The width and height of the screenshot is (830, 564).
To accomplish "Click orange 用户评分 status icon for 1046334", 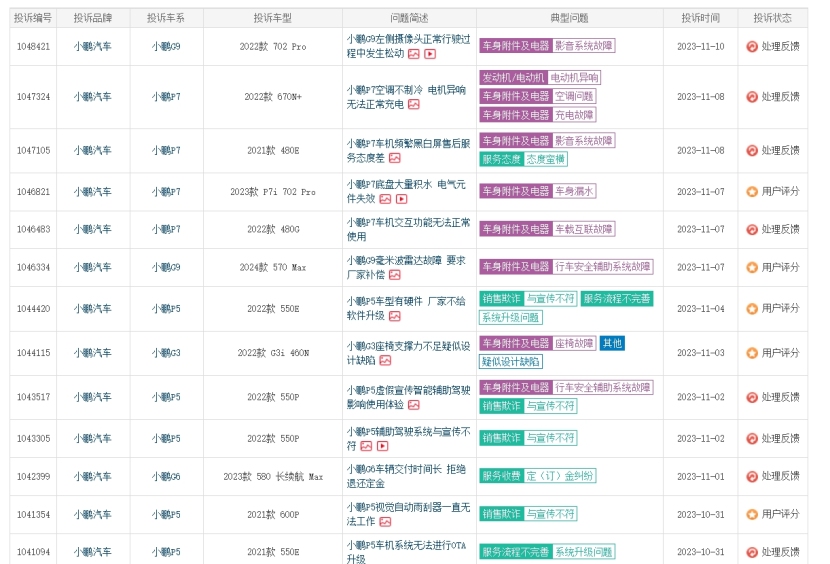I will [x=752, y=267].
